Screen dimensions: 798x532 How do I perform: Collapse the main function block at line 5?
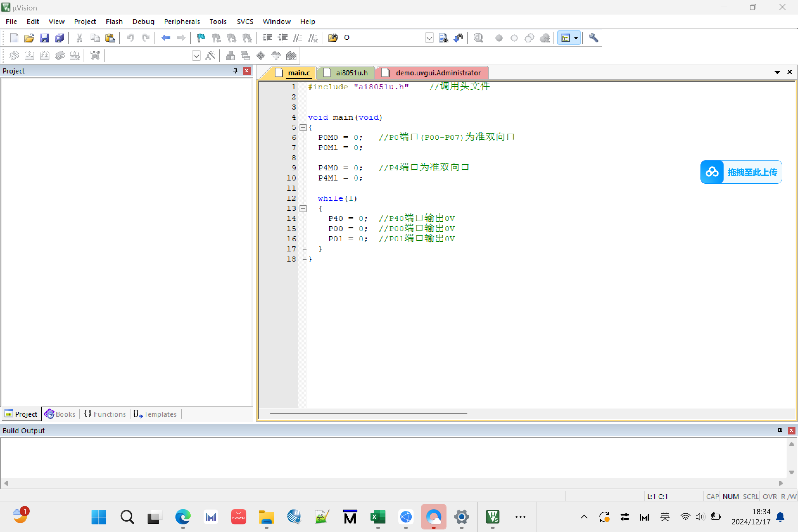pos(303,128)
